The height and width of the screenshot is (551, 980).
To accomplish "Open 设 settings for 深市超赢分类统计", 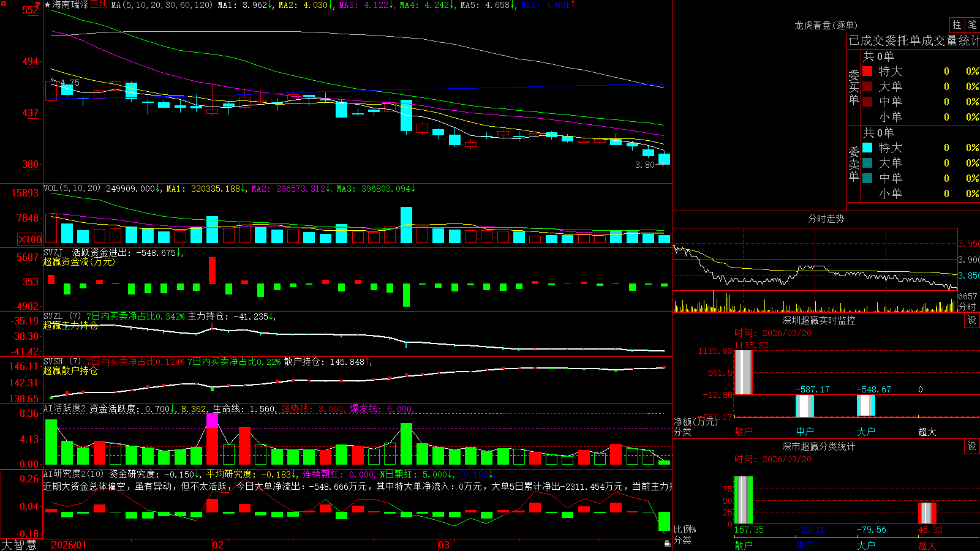I will click(x=972, y=446).
